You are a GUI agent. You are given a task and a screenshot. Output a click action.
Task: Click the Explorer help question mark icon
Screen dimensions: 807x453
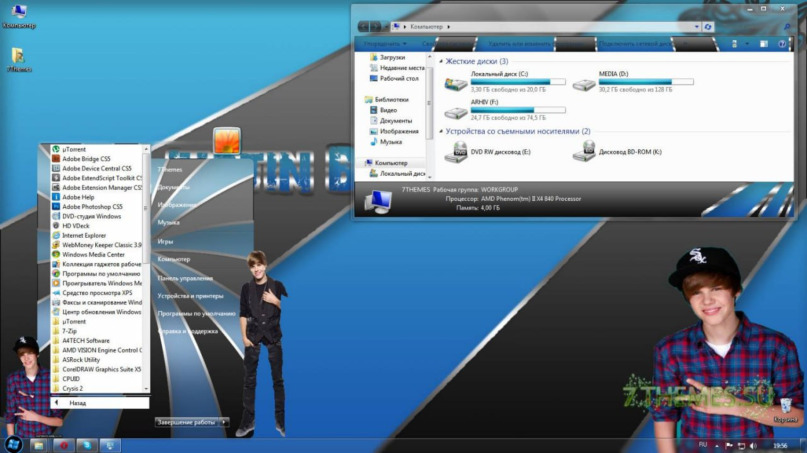782,44
